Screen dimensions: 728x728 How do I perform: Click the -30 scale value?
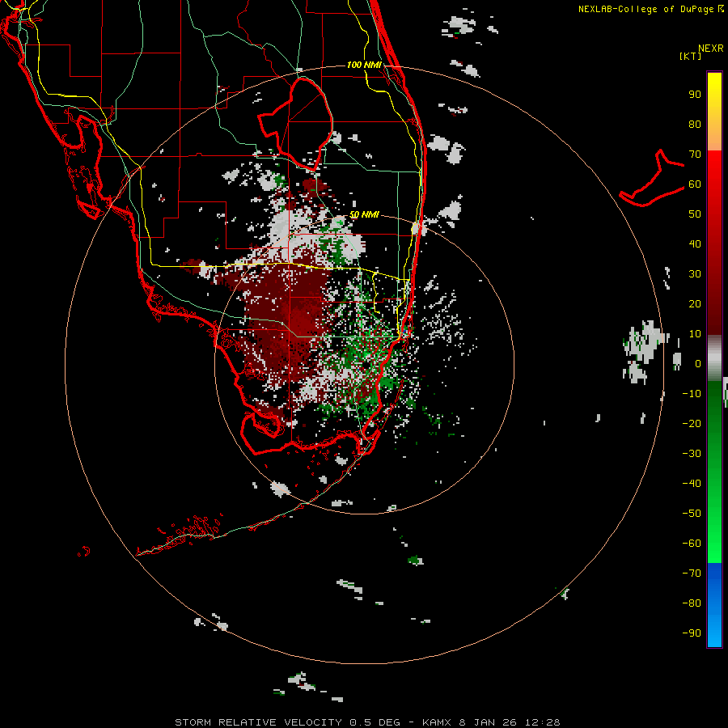click(692, 454)
